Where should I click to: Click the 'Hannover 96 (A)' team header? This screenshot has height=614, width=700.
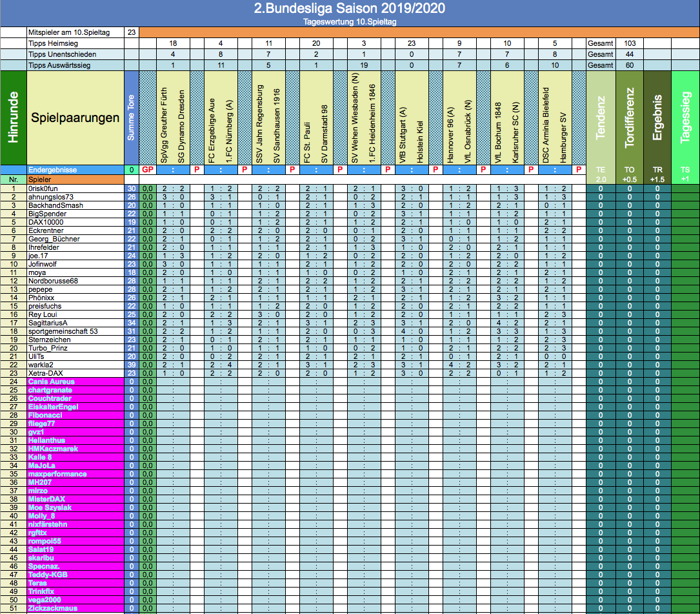point(450,135)
